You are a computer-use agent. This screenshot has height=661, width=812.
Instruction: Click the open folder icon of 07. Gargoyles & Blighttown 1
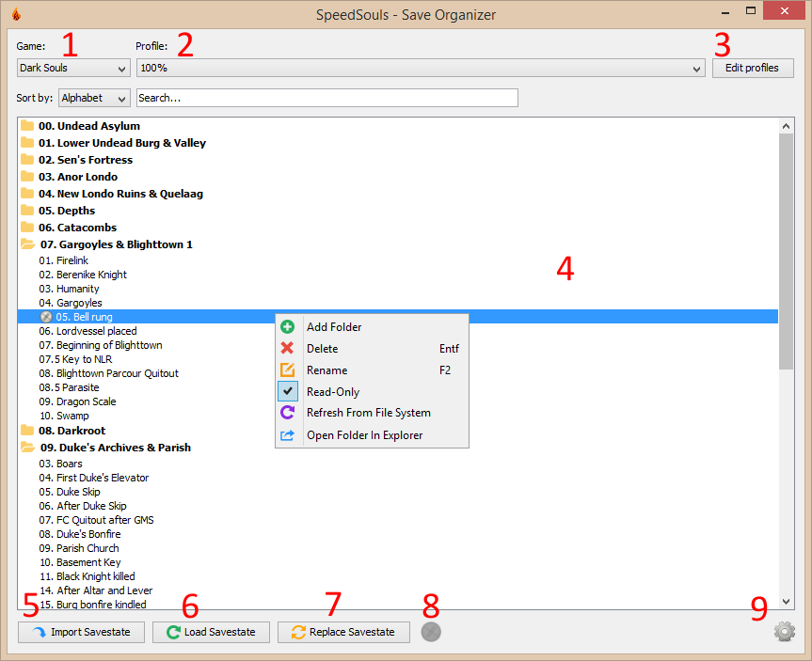(x=27, y=244)
